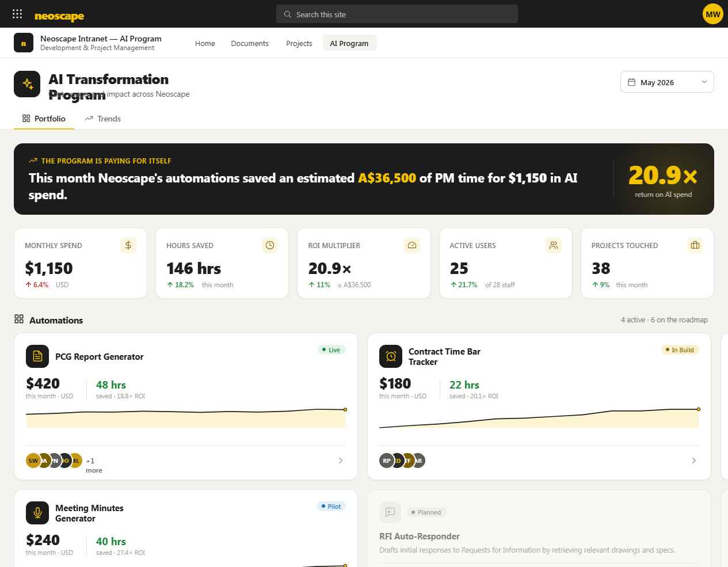728x567 pixels.
Task: Click the briefcase icon on Projects Touched
Action: pos(695,245)
